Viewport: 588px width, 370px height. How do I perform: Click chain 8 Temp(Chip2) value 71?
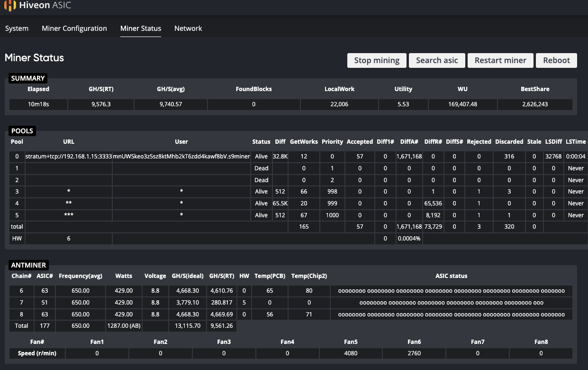point(309,314)
